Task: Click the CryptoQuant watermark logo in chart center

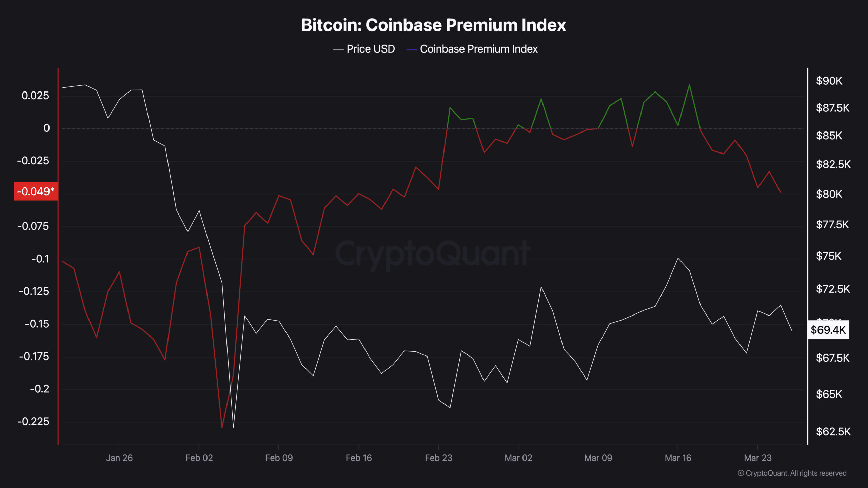Action: tap(433, 253)
